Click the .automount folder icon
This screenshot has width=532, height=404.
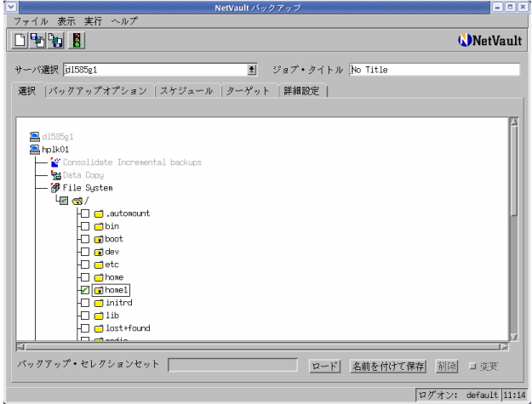click(99, 213)
